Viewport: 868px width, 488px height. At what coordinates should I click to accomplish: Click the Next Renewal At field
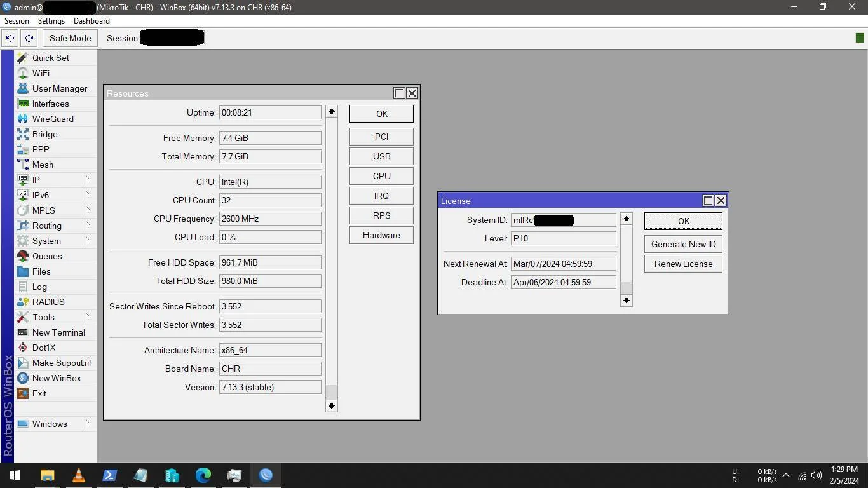pos(563,264)
